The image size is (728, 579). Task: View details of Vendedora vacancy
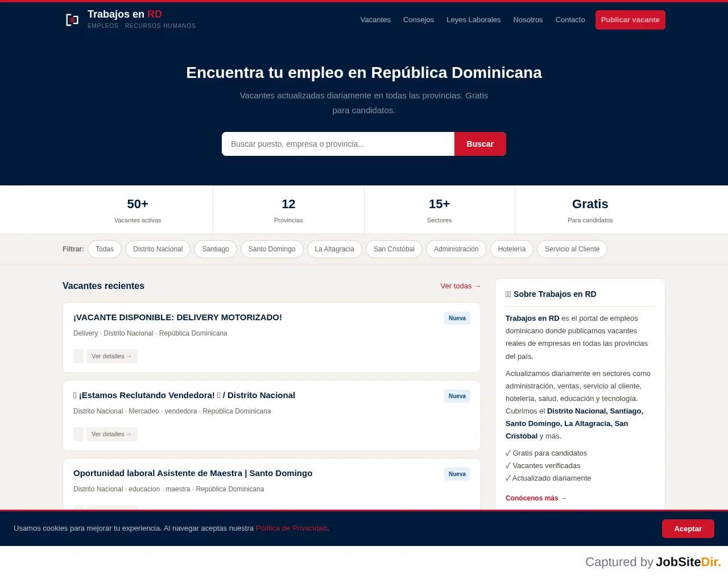point(112,434)
